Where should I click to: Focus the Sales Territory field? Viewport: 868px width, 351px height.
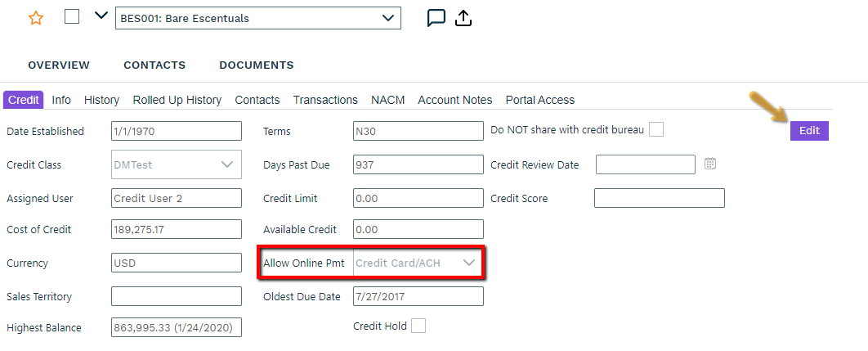pyautogui.click(x=176, y=296)
